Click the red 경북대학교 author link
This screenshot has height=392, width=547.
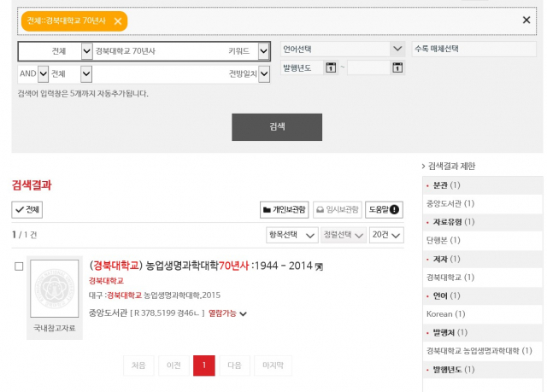click(x=106, y=281)
